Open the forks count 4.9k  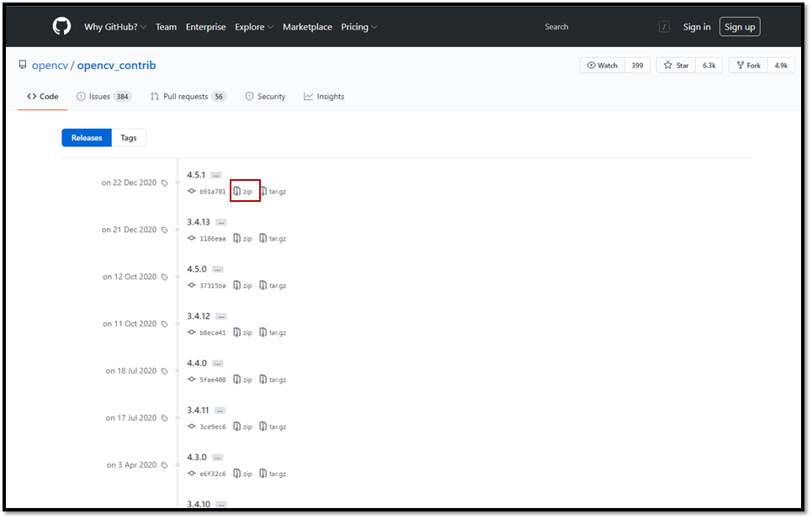coord(781,66)
